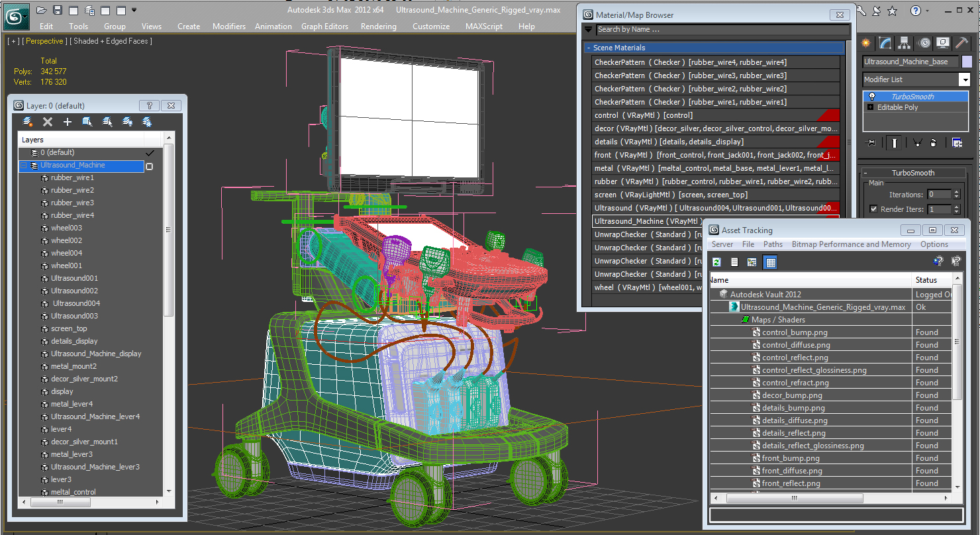This screenshot has width=980, height=535.
Task: Open Quick Access toolbar customize arrow
Action: [x=134, y=10]
